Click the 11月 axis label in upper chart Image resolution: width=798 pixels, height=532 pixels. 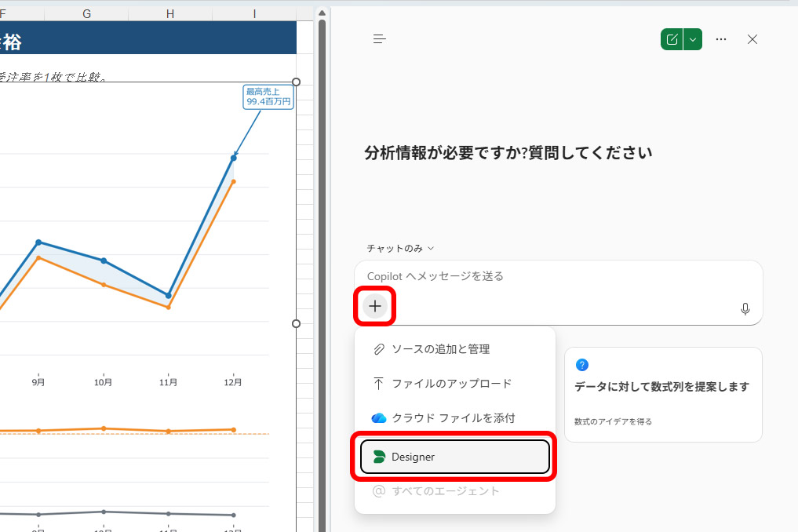coord(169,382)
